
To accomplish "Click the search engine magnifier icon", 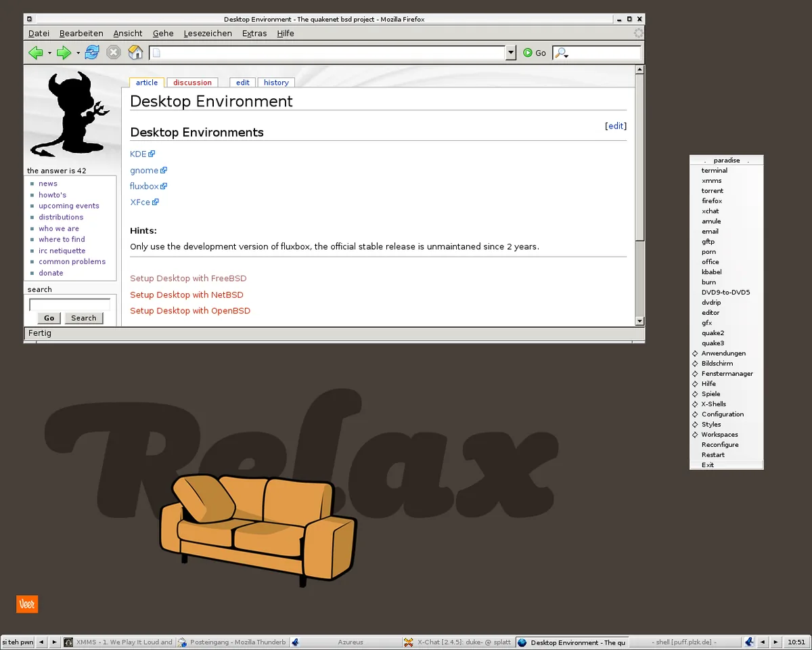I will click(x=561, y=53).
